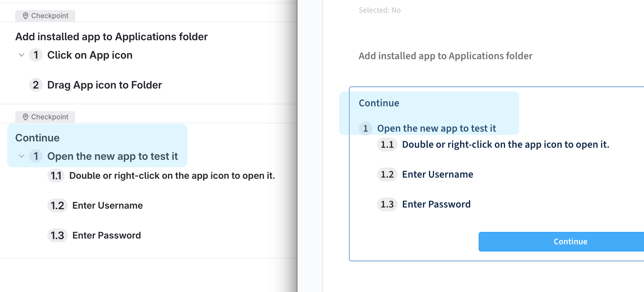Click the "Selected: No" label

pyautogui.click(x=379, y=10)
